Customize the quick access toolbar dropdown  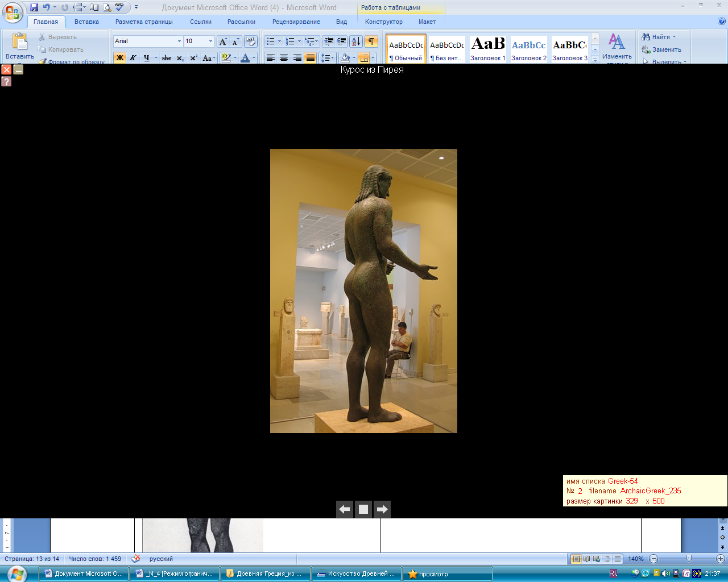pos(136,7)
